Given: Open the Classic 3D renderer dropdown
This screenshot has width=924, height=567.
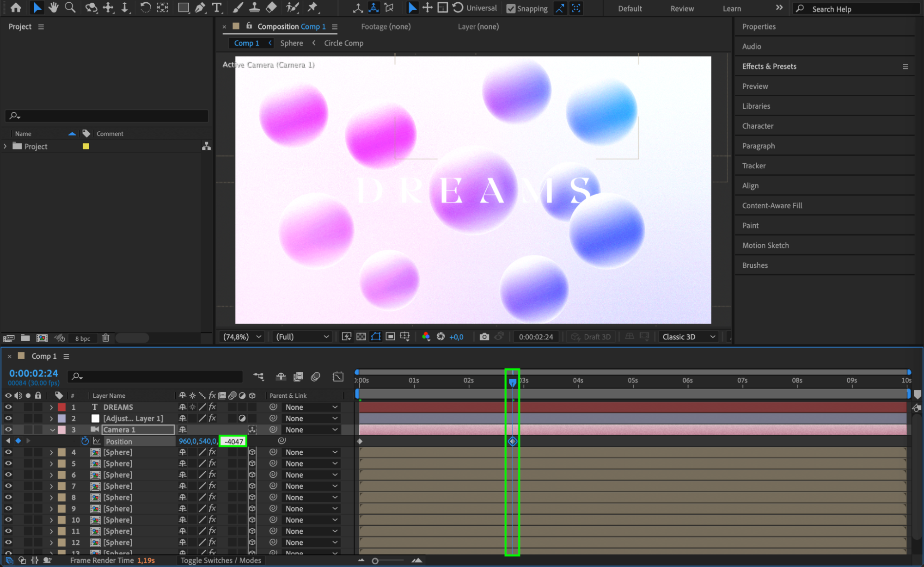Looking at the screenshot, I should click(689, 337).
